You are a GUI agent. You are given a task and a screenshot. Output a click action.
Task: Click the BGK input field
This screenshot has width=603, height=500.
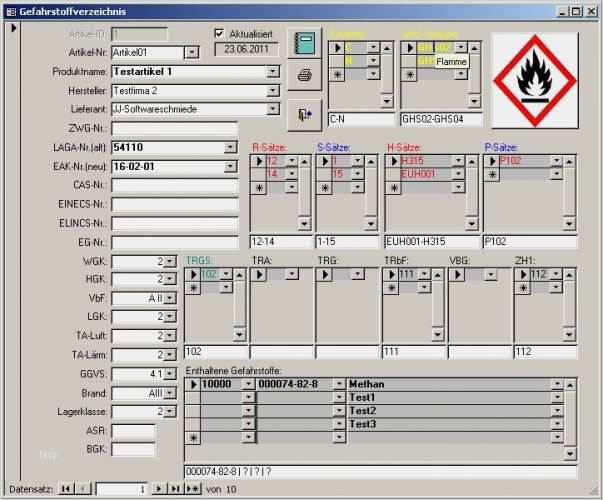pos(133,449)
